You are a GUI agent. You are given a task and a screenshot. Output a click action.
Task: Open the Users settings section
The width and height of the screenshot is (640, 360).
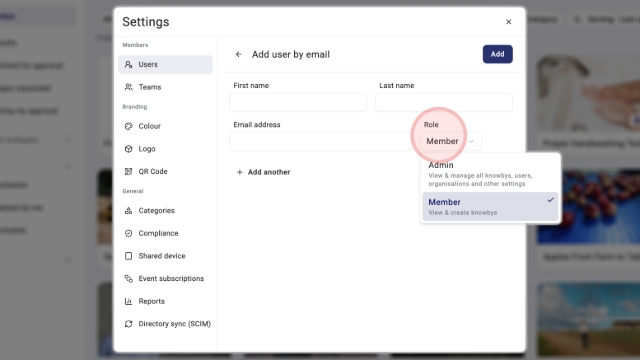[x=165, y=64]
